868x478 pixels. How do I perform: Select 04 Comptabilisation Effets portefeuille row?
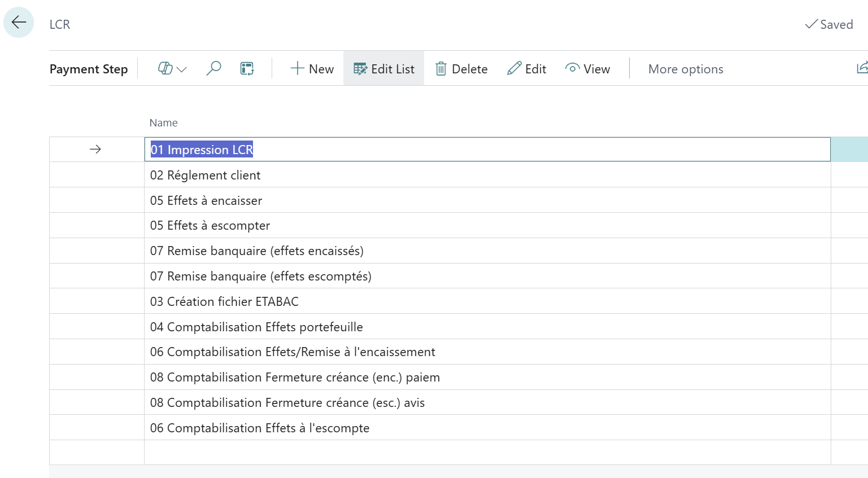click(x=256, y=327)
